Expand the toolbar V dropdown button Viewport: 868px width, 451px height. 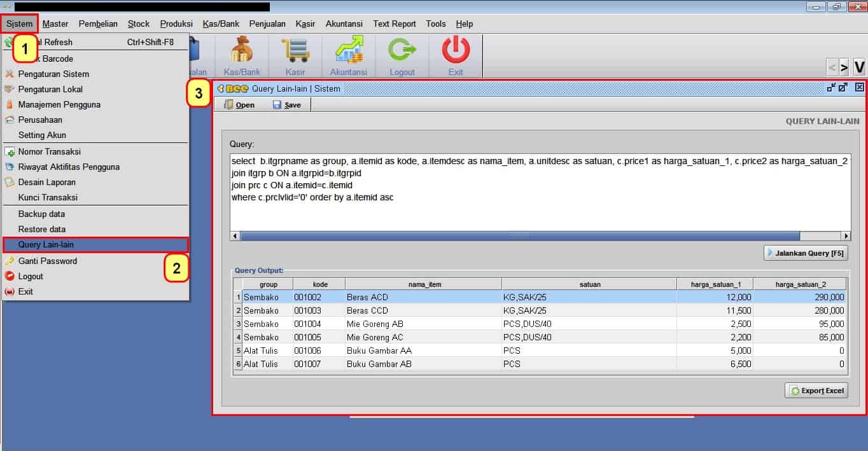click(859, 67)
